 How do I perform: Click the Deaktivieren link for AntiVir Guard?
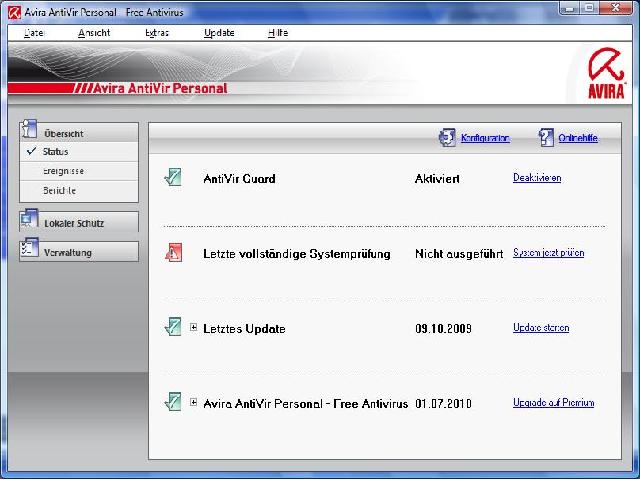coord(537,178)
